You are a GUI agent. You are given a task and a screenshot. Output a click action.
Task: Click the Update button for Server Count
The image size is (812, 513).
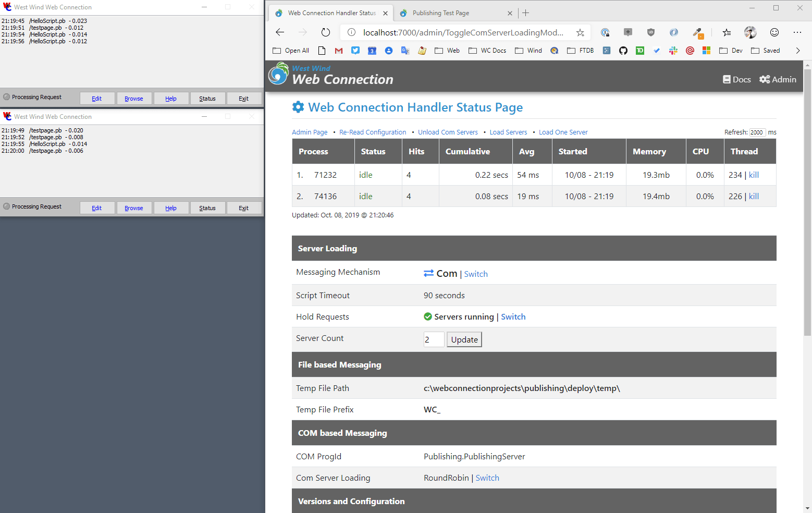(x=464, y=340)
